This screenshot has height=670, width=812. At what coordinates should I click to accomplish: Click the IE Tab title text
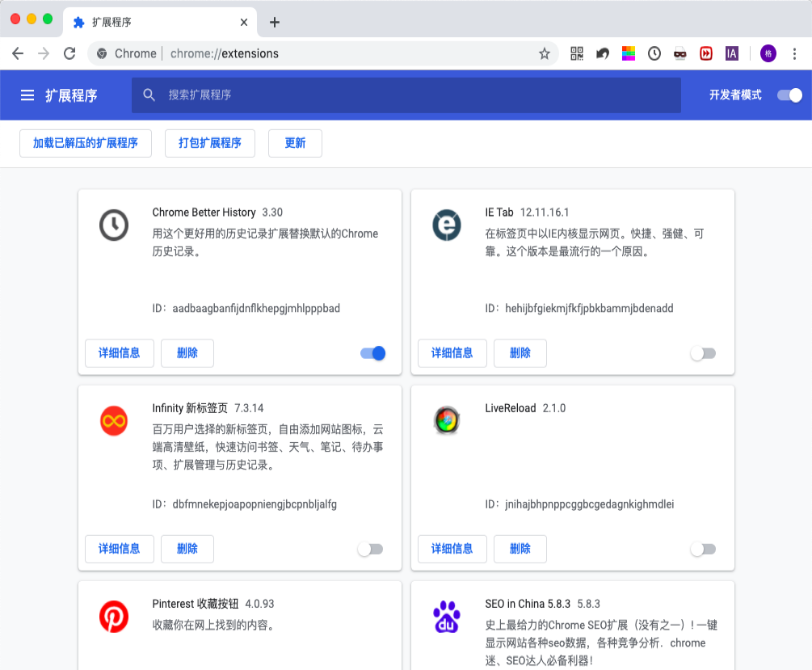[499, 213]
